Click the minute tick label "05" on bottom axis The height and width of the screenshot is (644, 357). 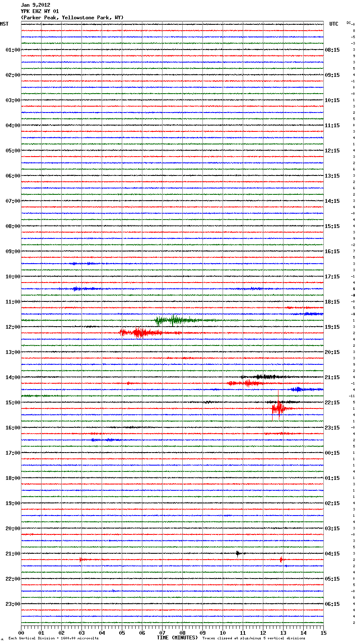(122, 633)
